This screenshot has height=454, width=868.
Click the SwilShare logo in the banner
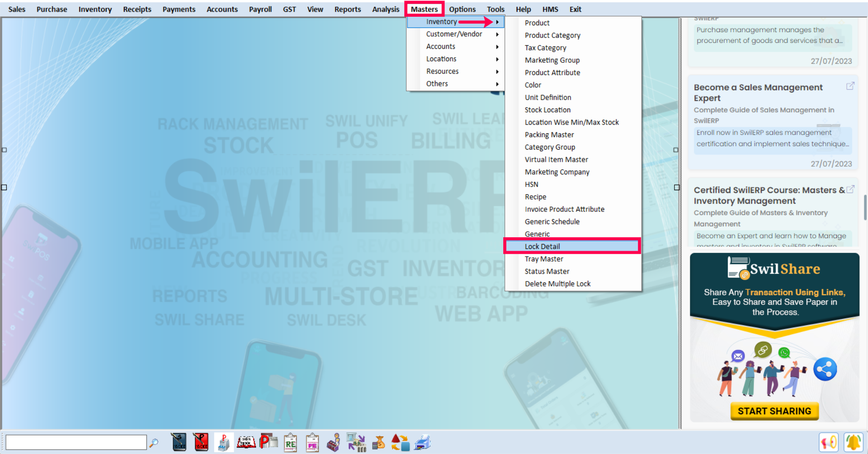point(774,268)
